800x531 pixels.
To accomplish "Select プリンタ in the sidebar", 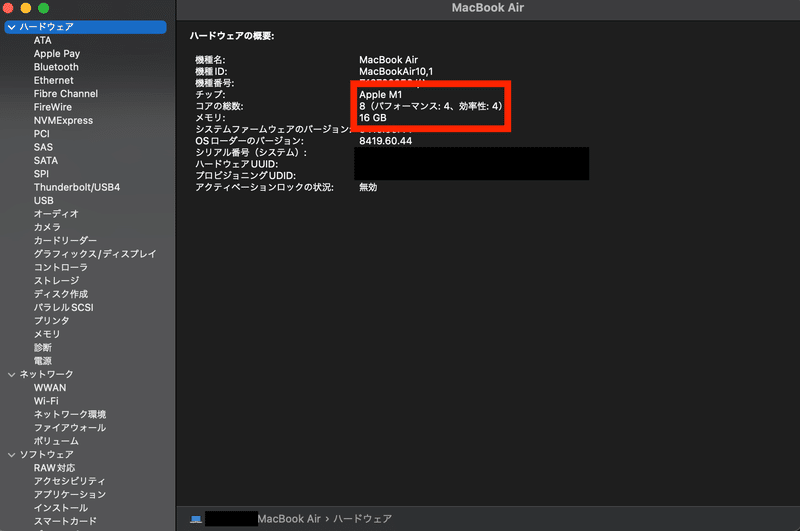I will [52, 321].
